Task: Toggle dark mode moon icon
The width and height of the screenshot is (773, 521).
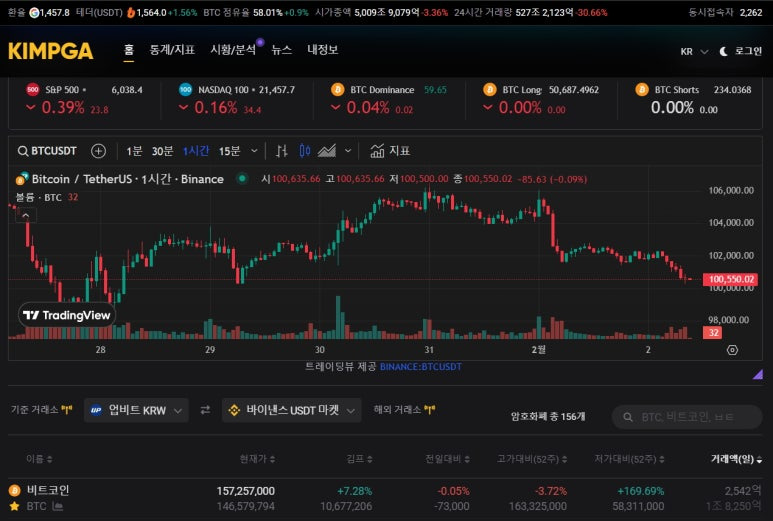Action: click(x=724, y=51)
